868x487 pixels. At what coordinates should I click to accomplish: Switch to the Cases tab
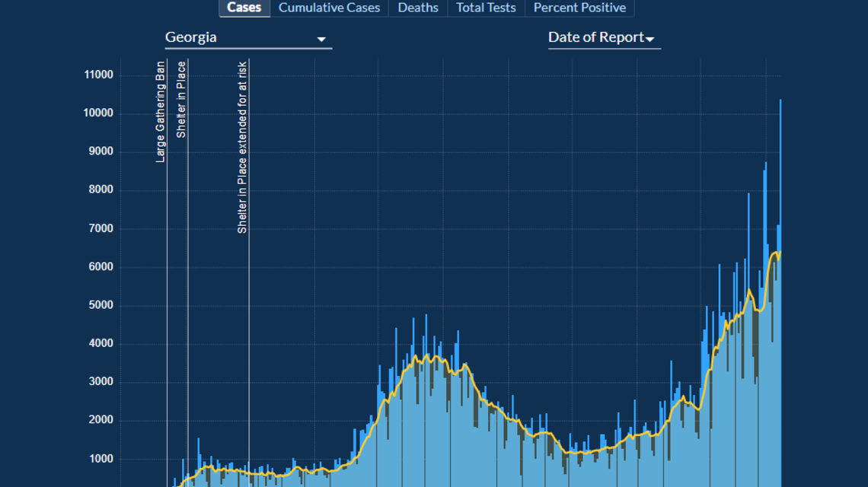tap(244, 8)
